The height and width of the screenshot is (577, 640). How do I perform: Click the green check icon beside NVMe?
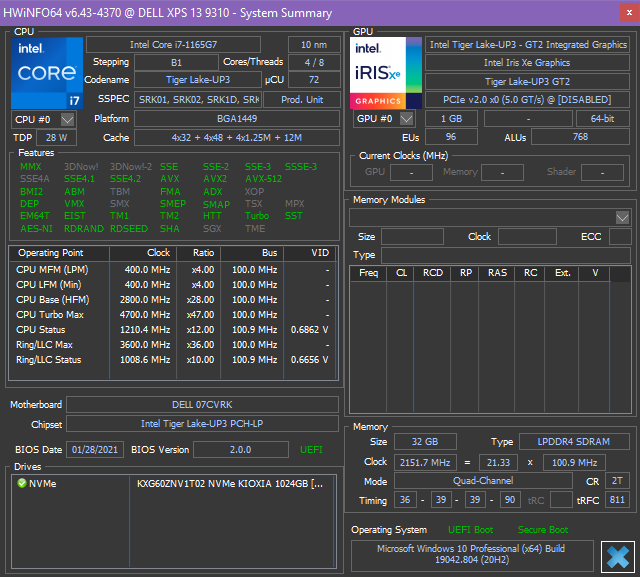point(21,484)
